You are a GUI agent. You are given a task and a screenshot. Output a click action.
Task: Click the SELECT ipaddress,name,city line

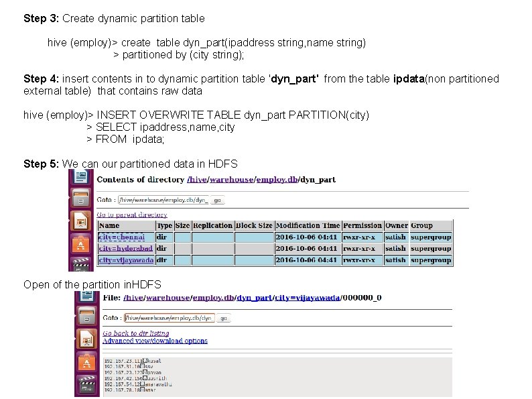[x=161, y=127]
